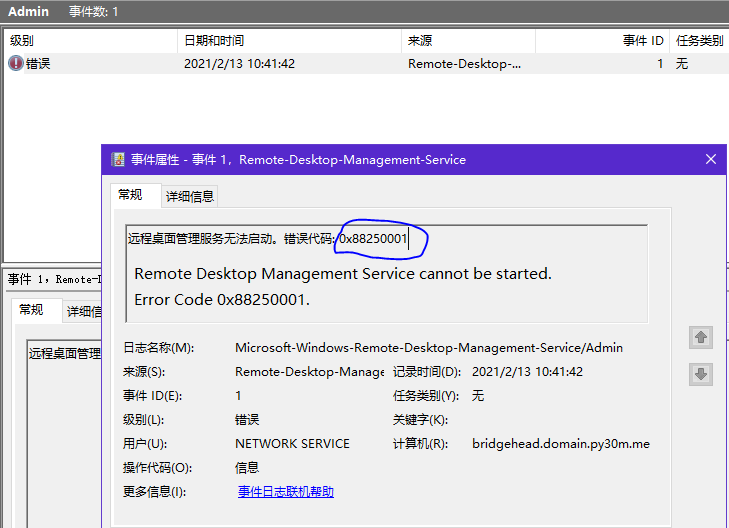Click the English text 'Error Code 0x88250001.'
The image size is (729, 528).
pyautogui.click(x=222, y=300)
